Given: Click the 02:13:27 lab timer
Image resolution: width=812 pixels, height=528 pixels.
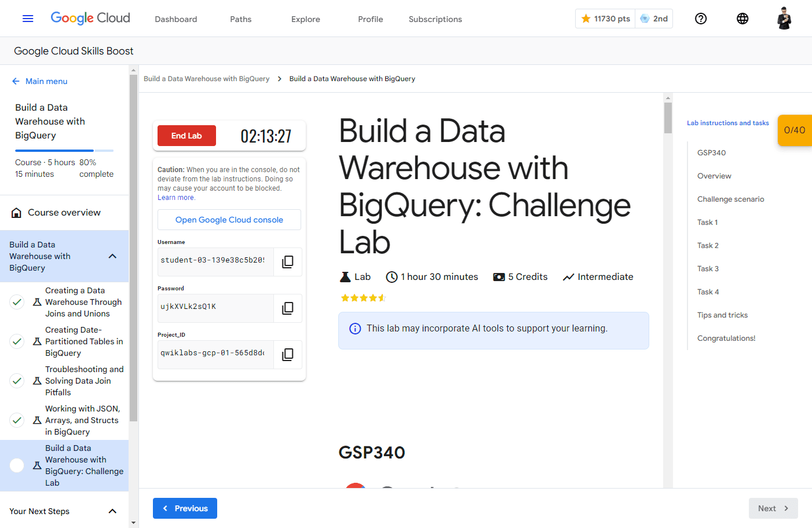Looking at the screenshot, I should (266, 136).
